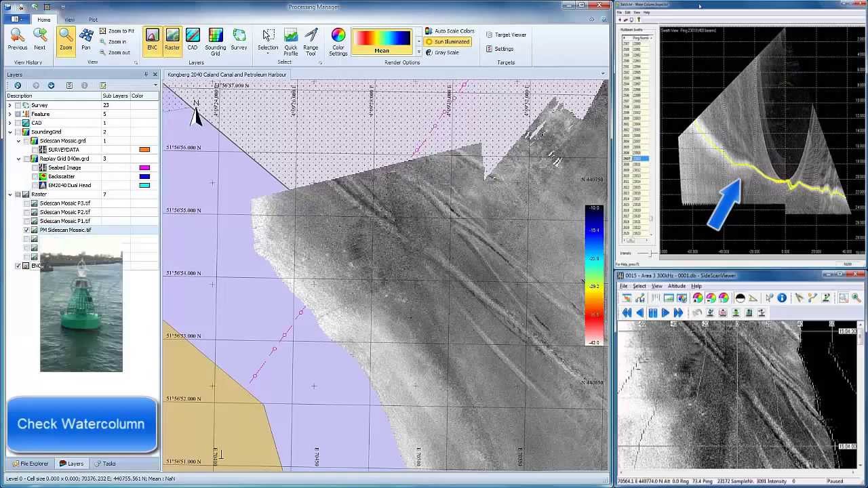Expand the Survey layer group
868x488 pixels.
point(9,105)
